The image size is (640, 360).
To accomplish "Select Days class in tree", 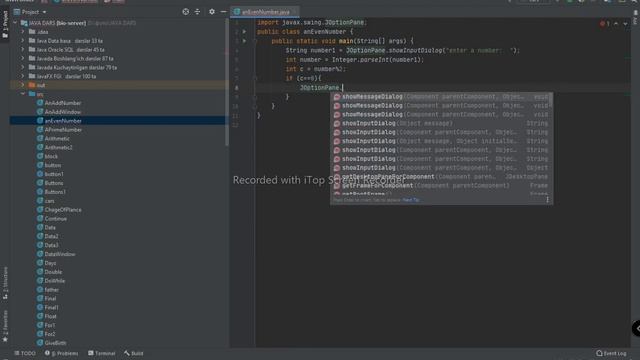I will [x=50, y=263].
